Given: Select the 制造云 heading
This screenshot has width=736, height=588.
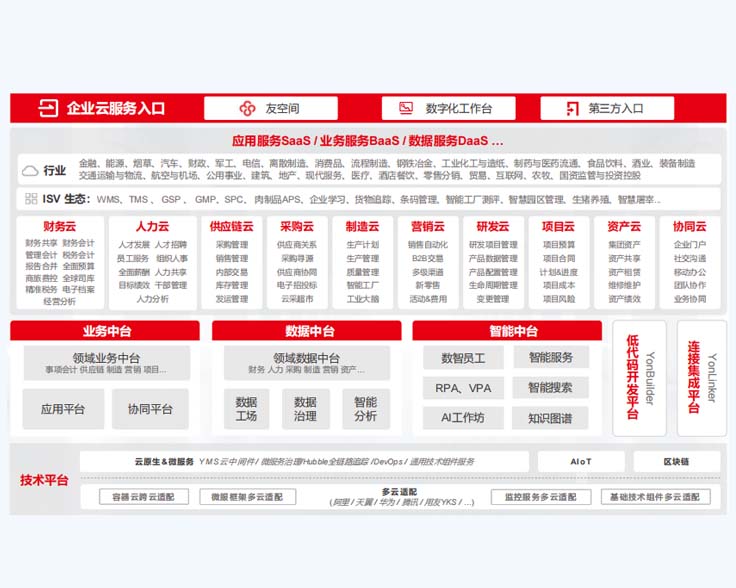Looking at the screenshot, I should tap(362, 226).
